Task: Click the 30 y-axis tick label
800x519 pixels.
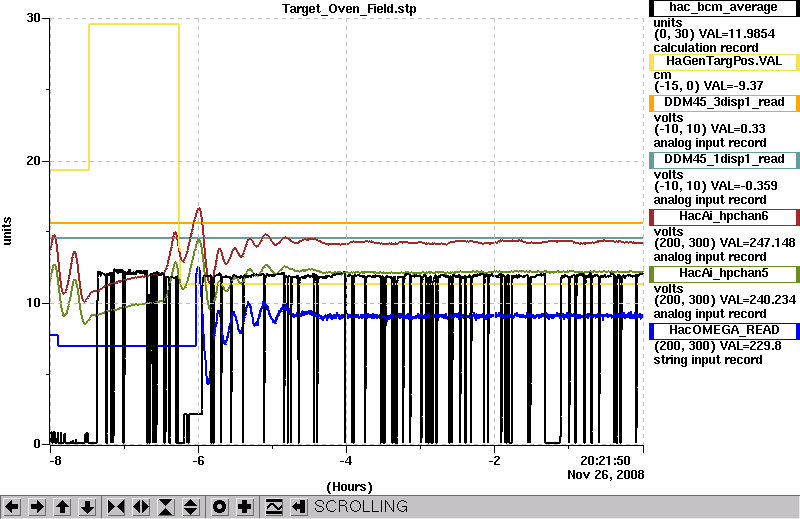Action: pyautogui.click(x=34, y=18)
